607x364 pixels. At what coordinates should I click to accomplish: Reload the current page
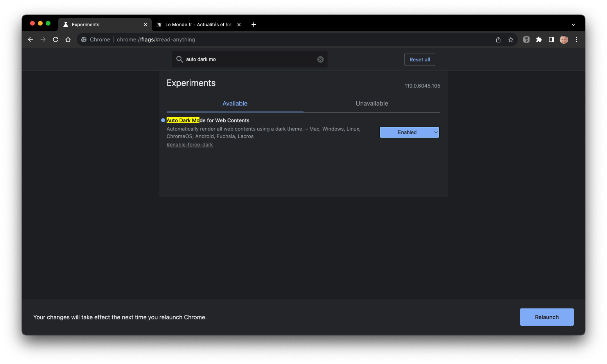pyautogui.click(x=56, y=39)
